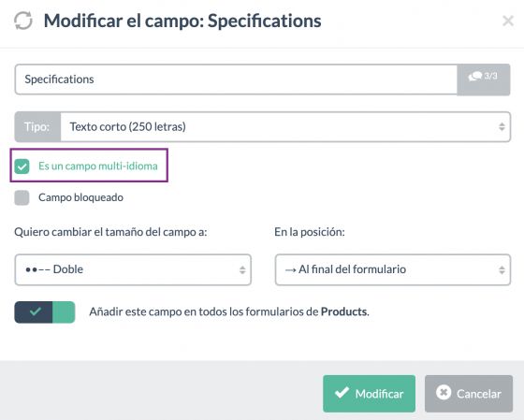Click the checkmark icon on Modificar button

pos(342,393)
